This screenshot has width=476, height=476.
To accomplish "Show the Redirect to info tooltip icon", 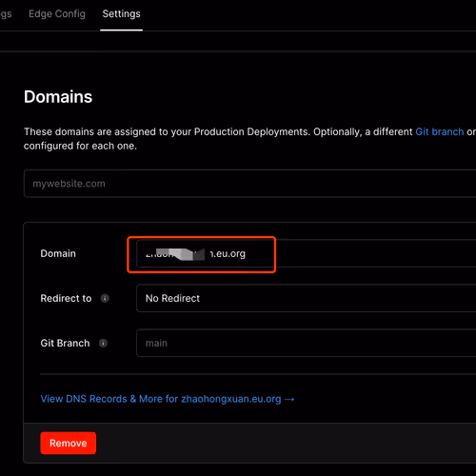I will (x=105, y=298).
